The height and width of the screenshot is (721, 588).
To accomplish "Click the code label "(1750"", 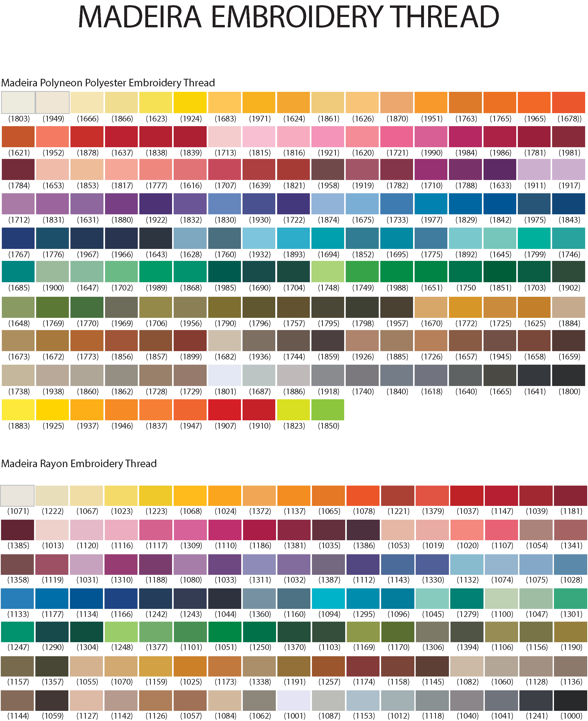I will [466, 288].
